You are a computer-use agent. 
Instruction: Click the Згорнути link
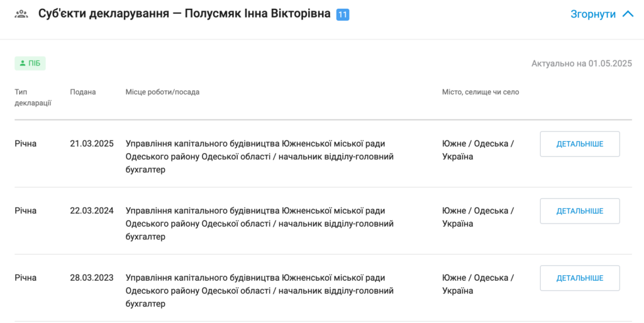pos(592,14)
